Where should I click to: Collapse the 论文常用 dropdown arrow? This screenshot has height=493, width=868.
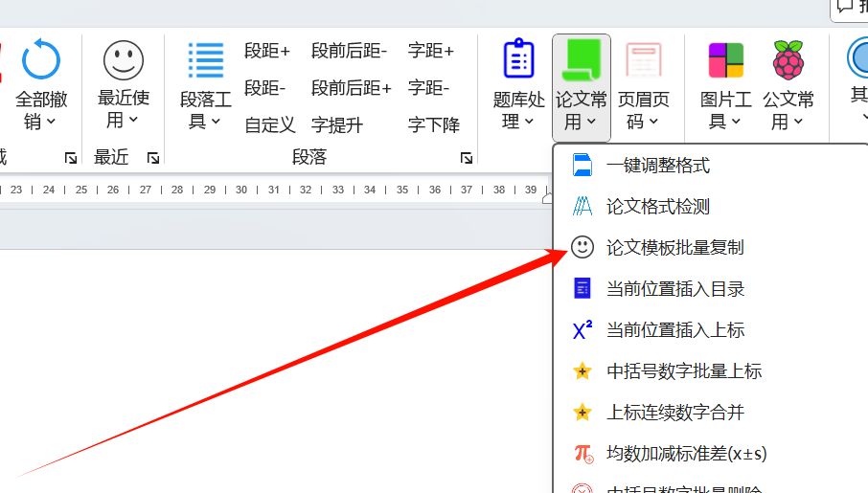point(591,122)
